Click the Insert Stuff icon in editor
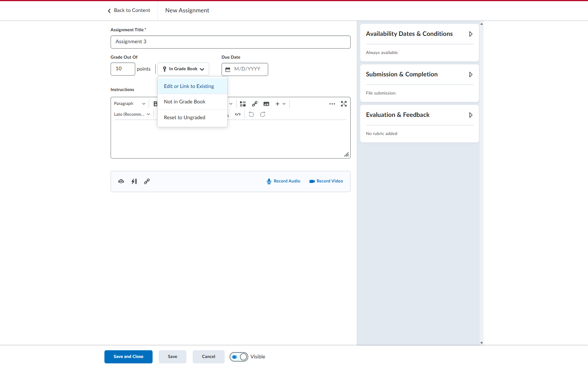588x368 pixels. (243, 104)
